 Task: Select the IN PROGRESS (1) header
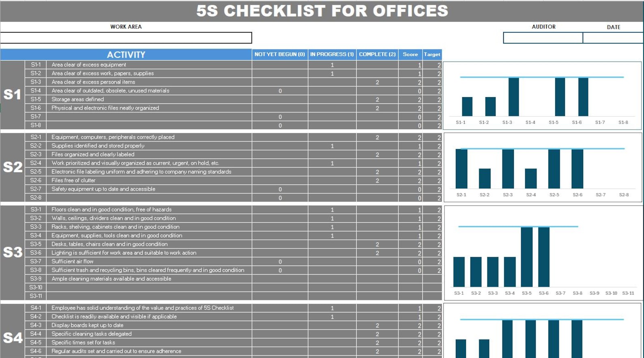click(332, 55)
